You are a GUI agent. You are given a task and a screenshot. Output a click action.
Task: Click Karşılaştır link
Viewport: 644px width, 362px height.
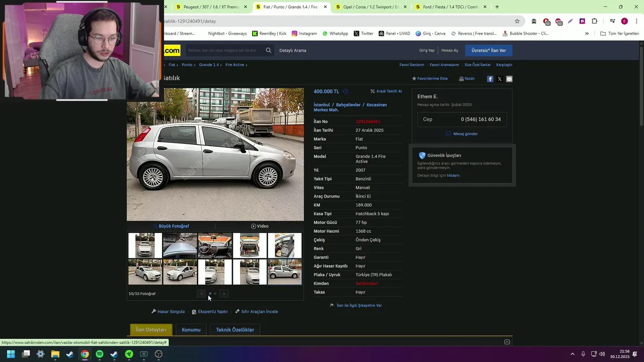(x=504, y=65)
